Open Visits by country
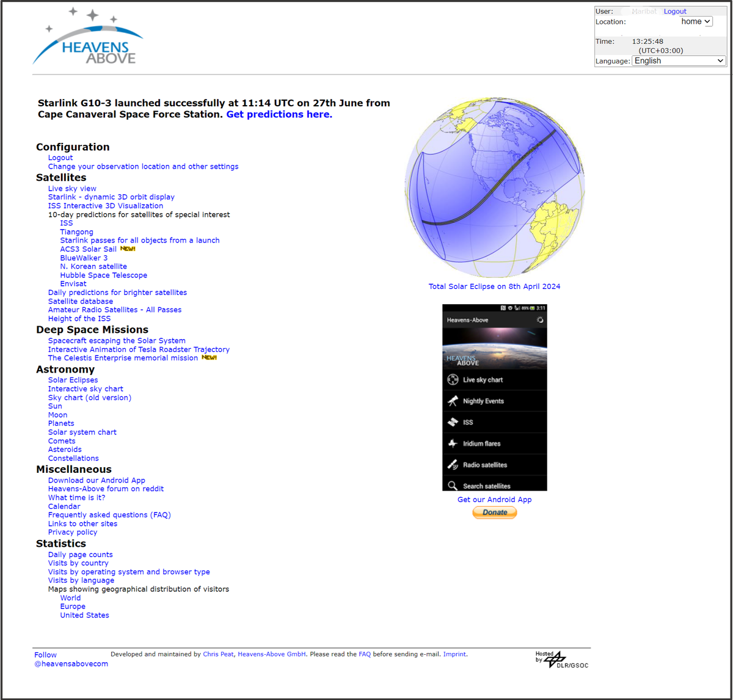 coord(78,563)
